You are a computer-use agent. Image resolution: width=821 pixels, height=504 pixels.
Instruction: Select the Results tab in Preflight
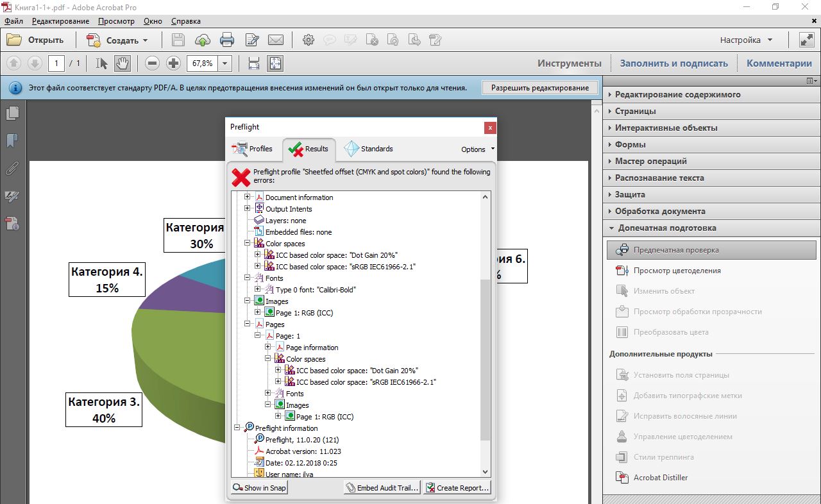tap(309, 149)
